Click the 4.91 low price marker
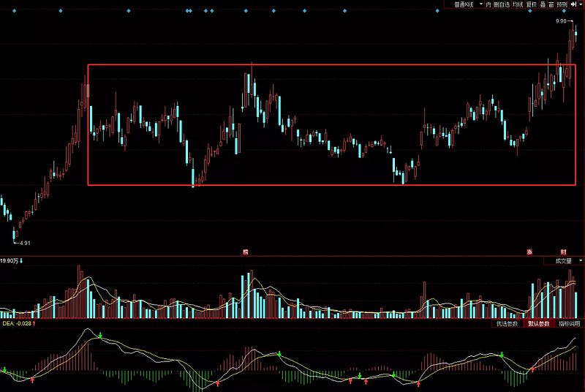585x392 pixels. click(x=25, y=243)
